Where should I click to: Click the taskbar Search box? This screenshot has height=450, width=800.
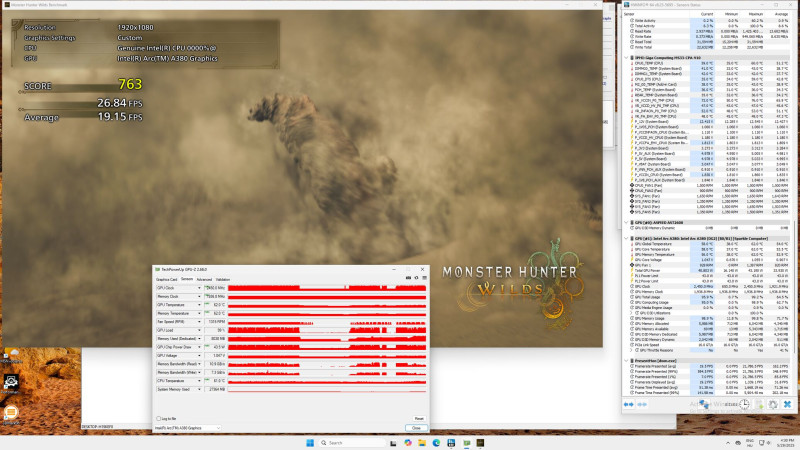[352, 442]
